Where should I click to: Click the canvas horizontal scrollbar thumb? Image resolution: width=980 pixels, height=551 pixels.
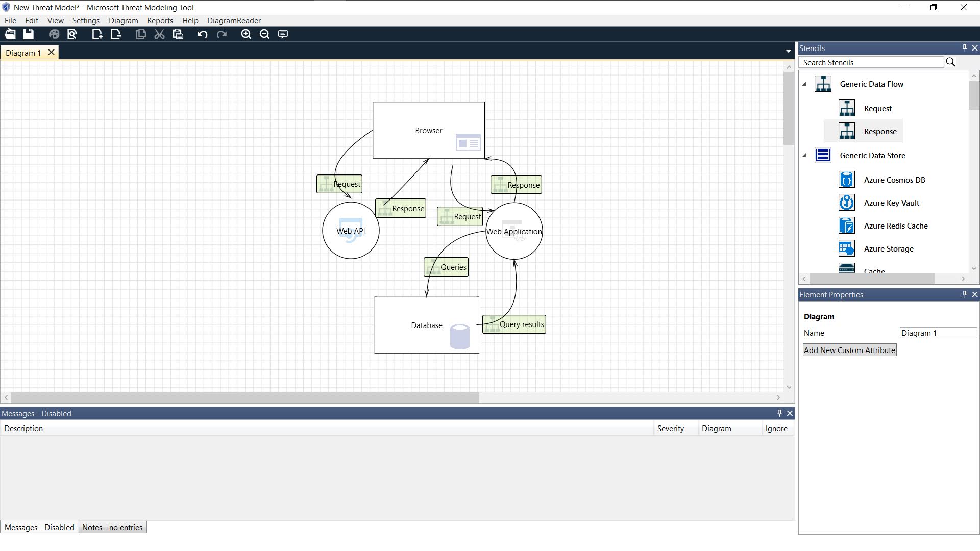pyautogui.click(x=245, y=397)
